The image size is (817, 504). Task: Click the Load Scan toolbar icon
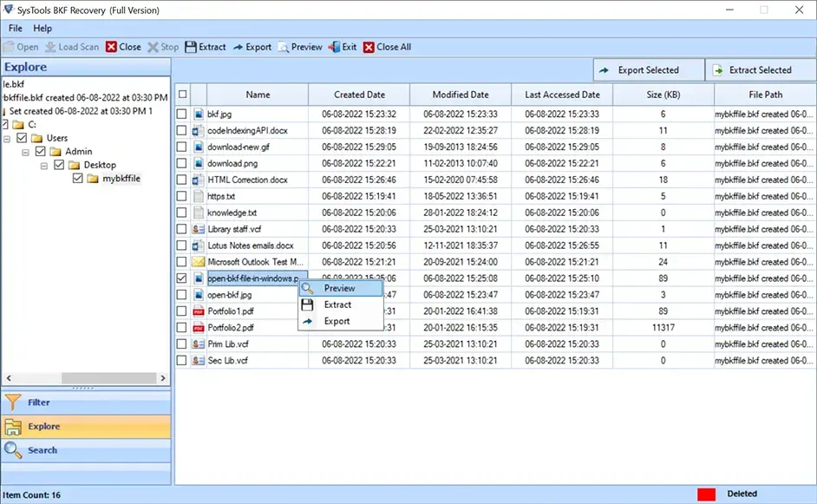point(50,47)
